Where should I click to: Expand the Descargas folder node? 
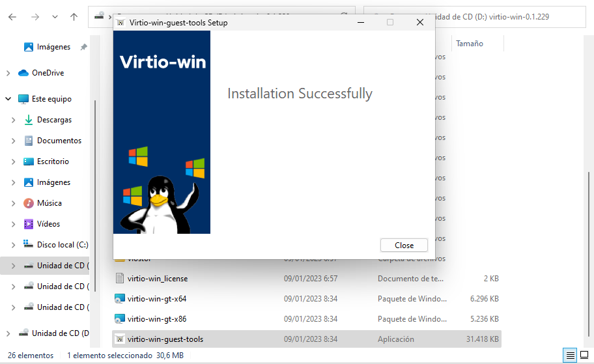click(13, 120)
